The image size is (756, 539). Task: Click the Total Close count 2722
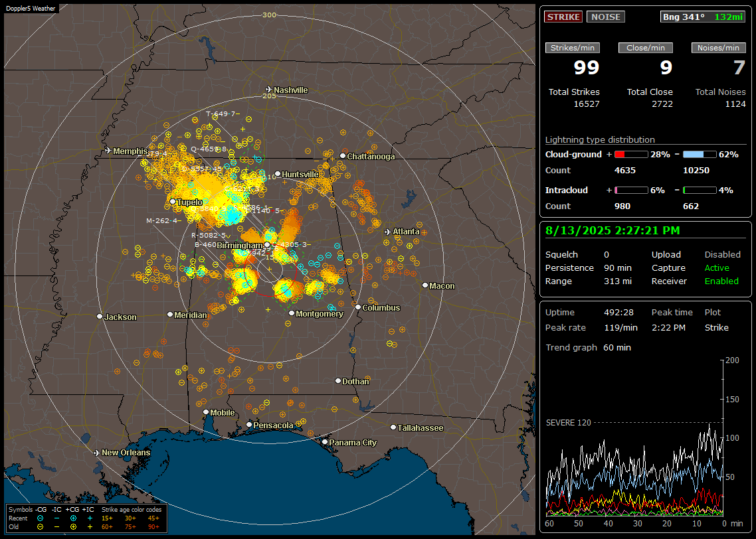662,104
